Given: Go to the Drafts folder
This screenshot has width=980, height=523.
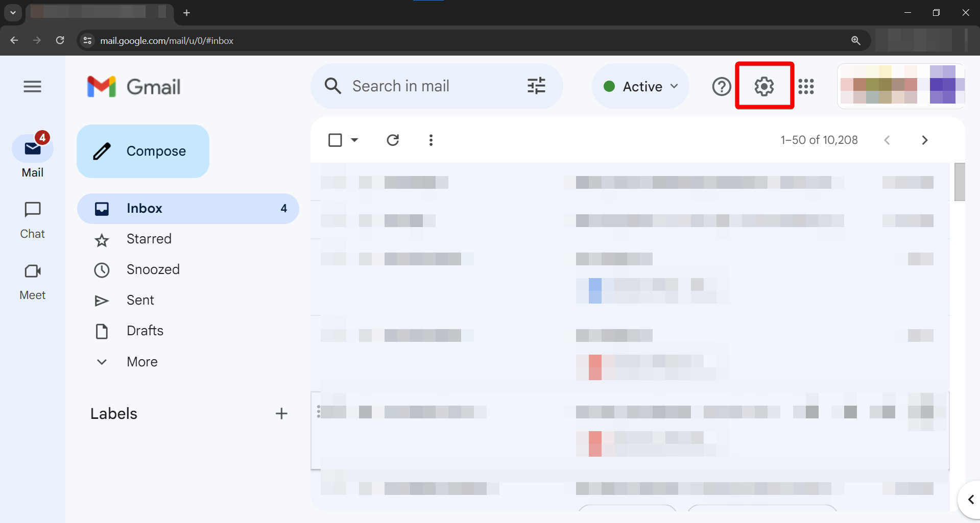Looking at the screenshot, I should (145, 331).
